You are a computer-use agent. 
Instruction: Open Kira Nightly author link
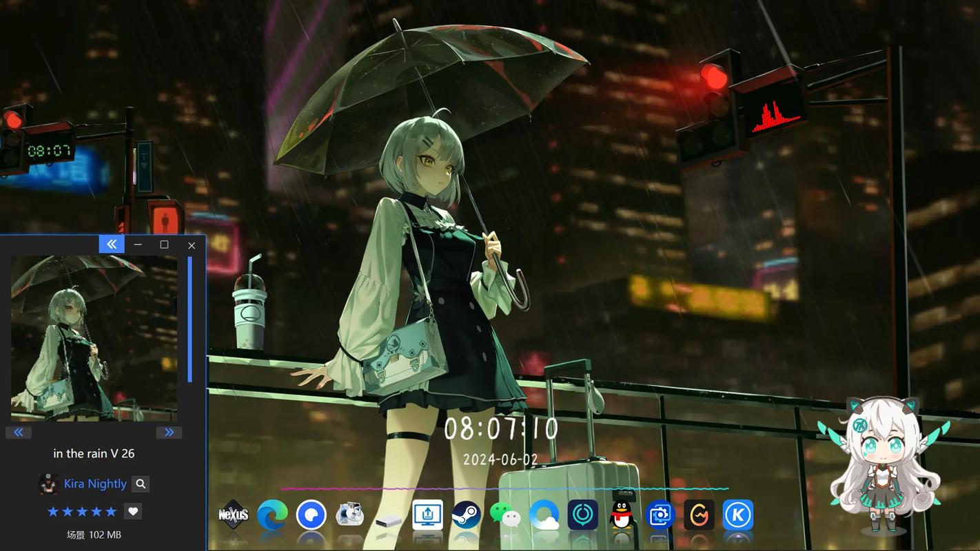95,484
